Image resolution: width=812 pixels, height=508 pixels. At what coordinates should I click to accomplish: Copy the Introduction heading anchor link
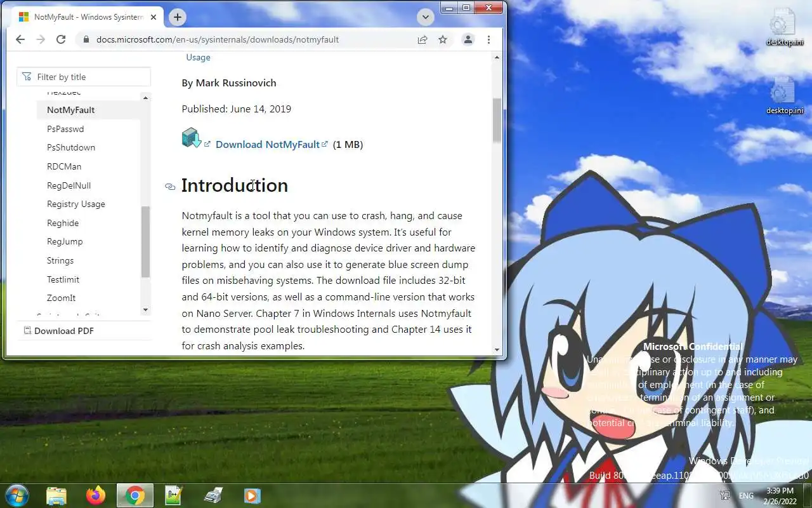coord(170,187)
